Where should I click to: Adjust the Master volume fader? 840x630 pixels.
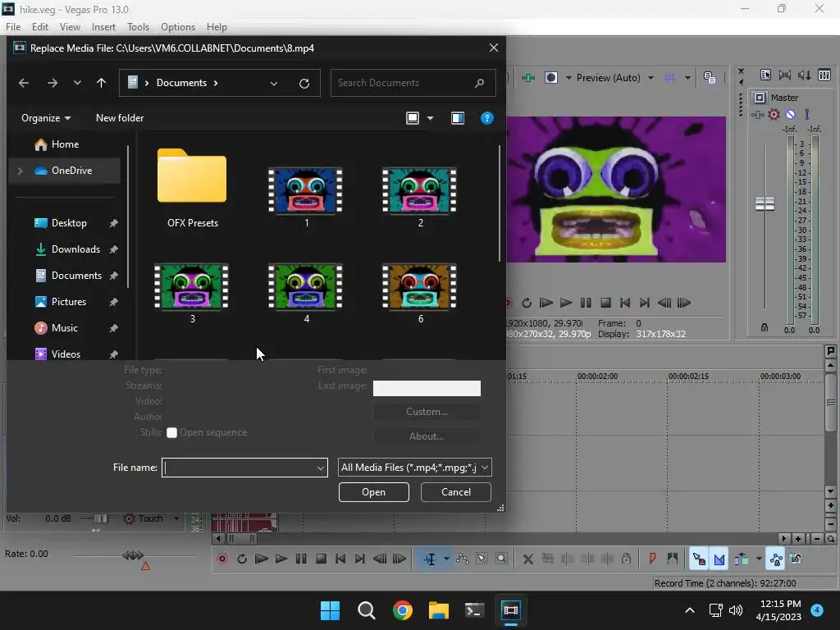765,203
